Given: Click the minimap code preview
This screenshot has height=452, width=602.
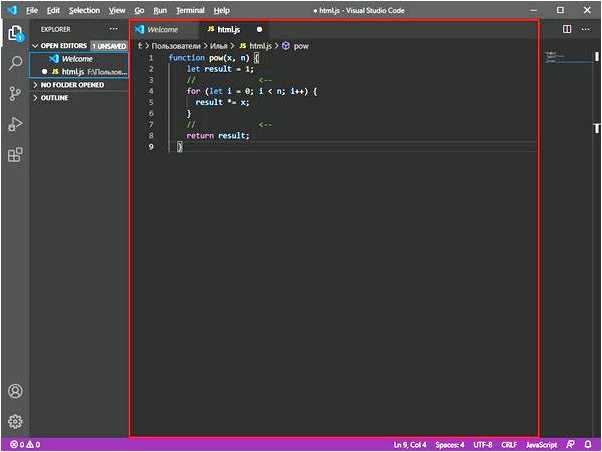Looking at the screenshot, I should pyautogui.click(x=555, y=56).
